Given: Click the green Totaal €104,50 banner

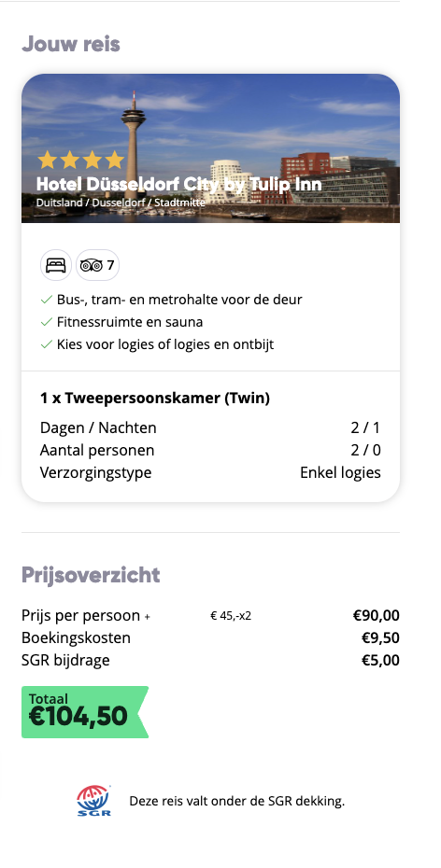Looking at the screenshot, I should tap(85, 712).
